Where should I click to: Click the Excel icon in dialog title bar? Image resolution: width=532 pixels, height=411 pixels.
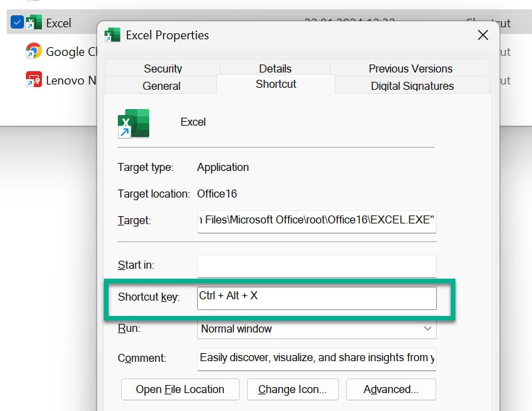click(113, 35)
